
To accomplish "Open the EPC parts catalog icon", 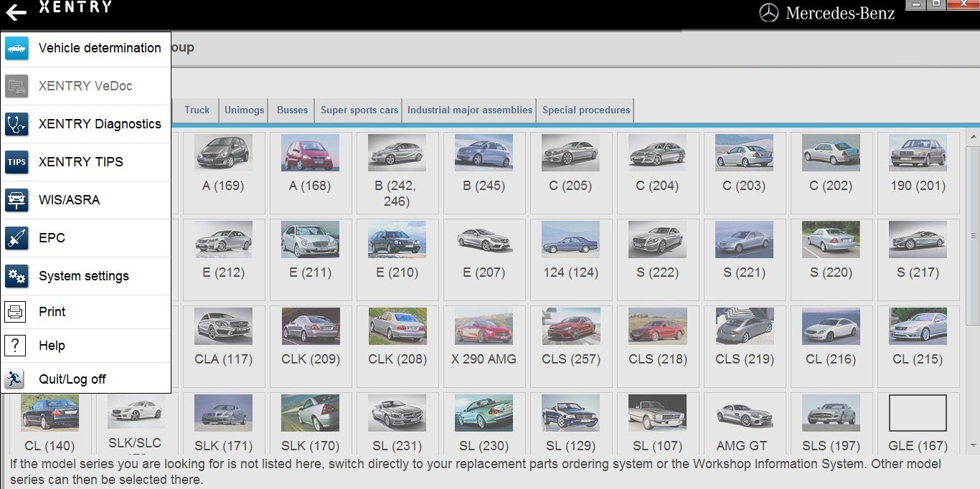I will pos(17,238).
